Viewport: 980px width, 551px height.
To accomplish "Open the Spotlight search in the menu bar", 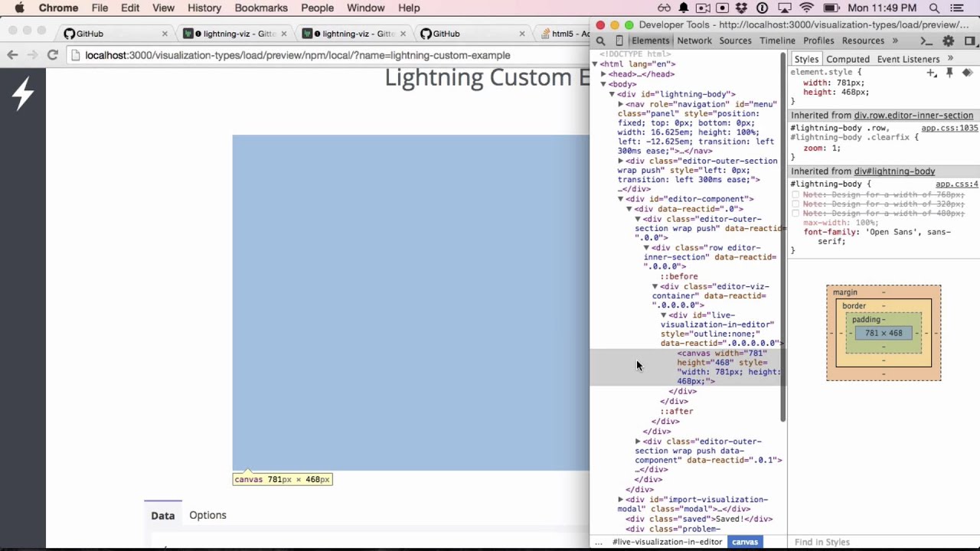I will coord(934,8).
